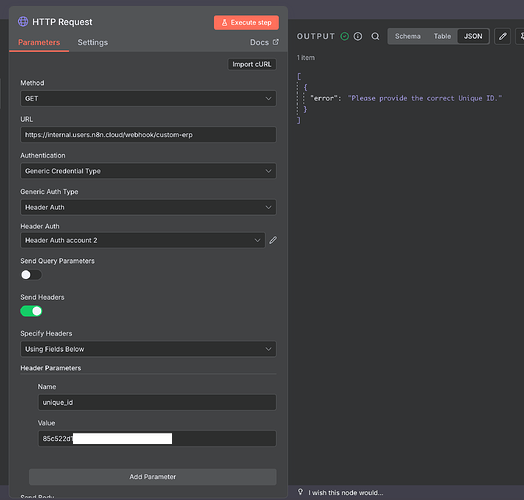The width and height of the screenshot is (524, 500).
Task: Open the Method dropdown showing GET
Action: click(148, 99)
